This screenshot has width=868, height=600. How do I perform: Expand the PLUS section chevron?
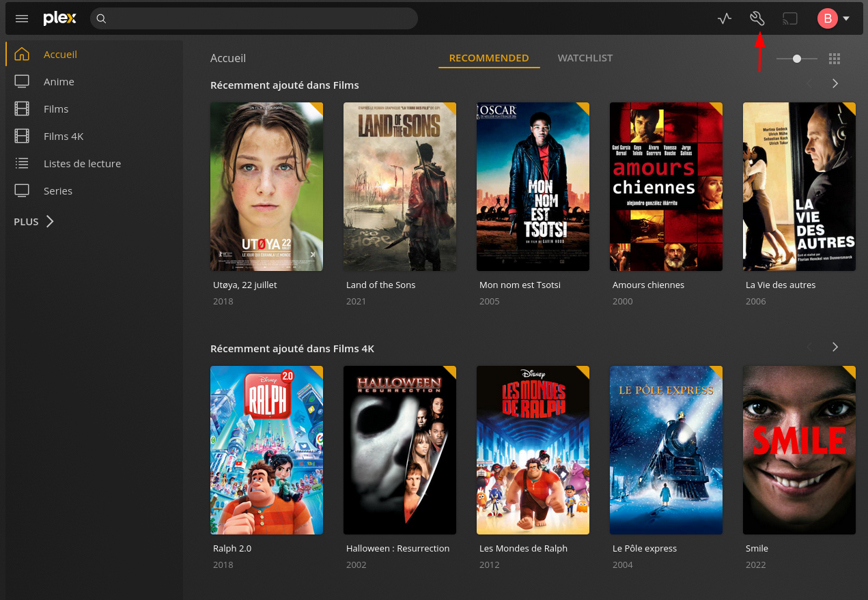50,221
